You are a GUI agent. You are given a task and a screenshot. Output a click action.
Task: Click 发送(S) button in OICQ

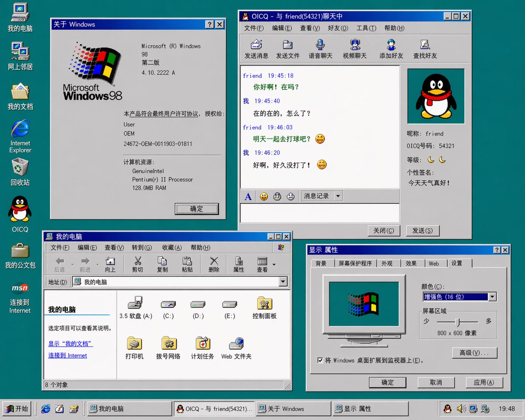(x=423, y=231)
